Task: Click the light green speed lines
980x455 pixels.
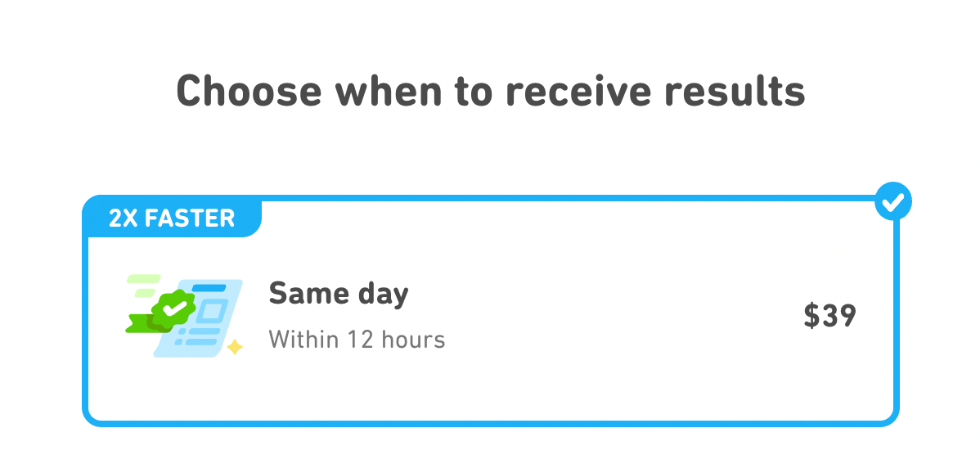Action: click(x=144, y=285)
